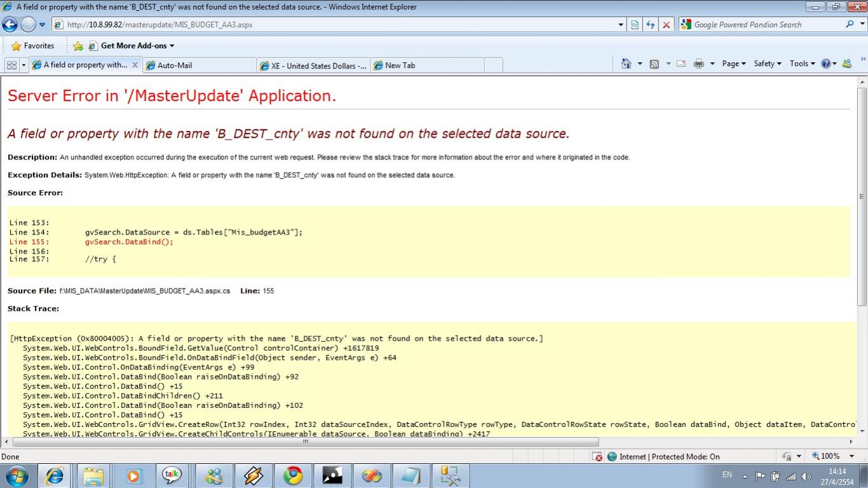Click the Internet Explorer taskbar icon

55,475
